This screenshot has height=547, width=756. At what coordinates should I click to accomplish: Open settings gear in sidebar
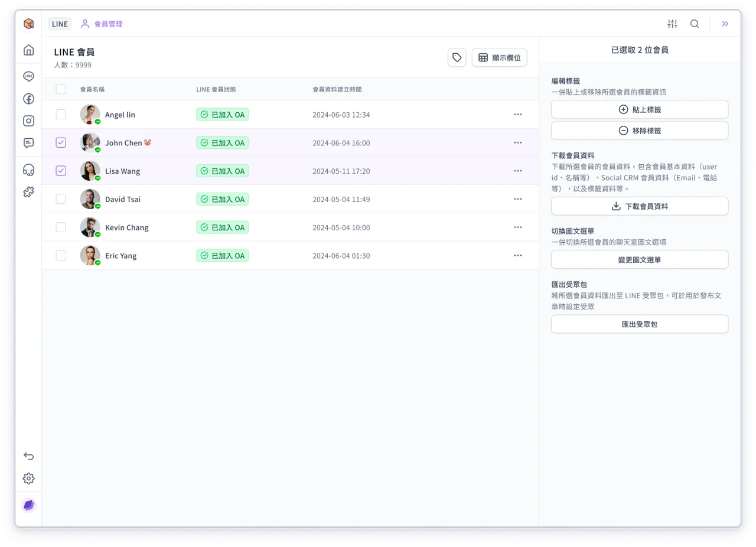tap(28, 478)
